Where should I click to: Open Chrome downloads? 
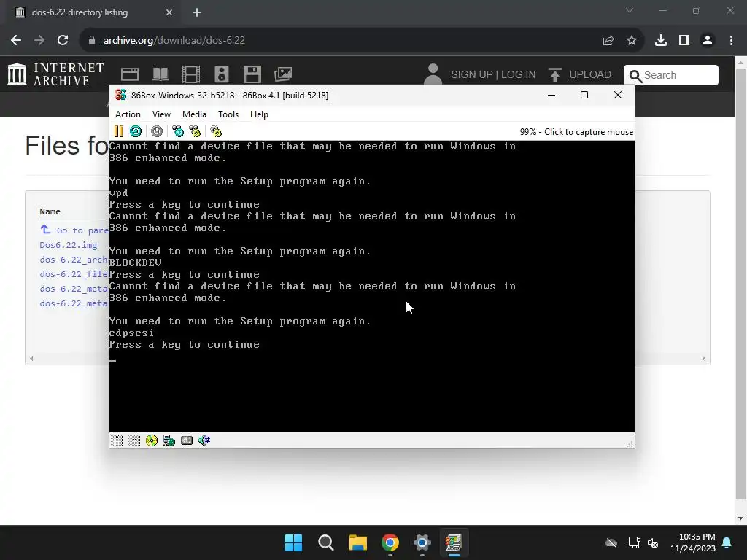point(661,41)
